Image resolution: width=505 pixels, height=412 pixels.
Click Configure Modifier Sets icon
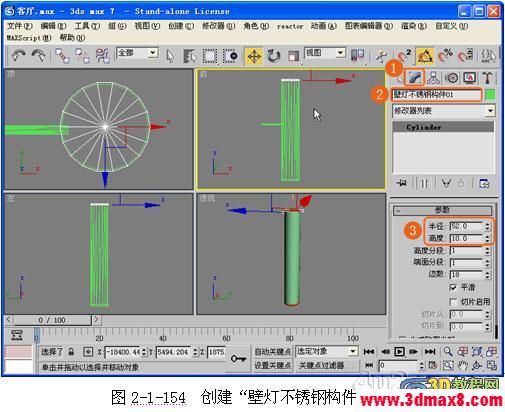(484, 183)
